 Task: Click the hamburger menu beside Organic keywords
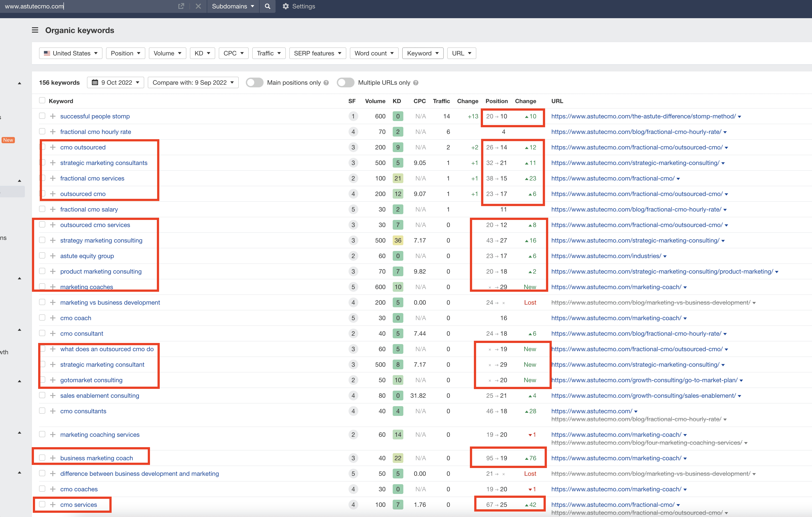(35, 30)
